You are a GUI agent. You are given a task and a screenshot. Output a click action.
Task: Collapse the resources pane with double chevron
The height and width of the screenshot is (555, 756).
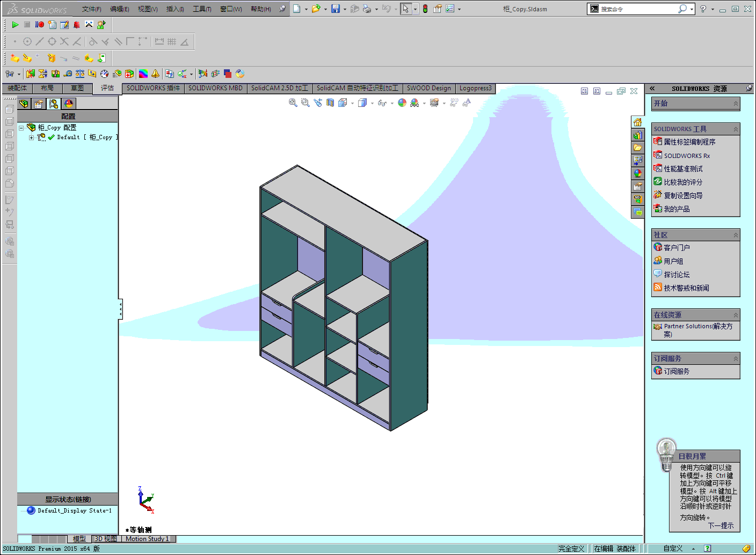652,89
